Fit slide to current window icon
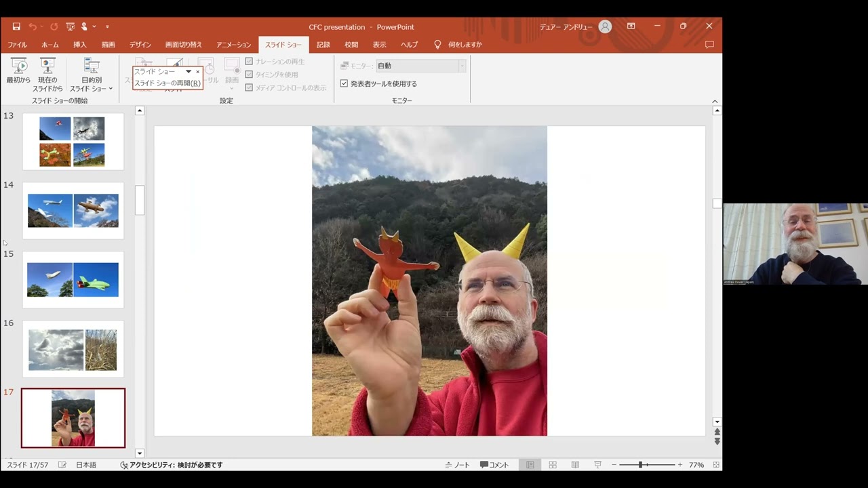 click(x=716, y=465)
